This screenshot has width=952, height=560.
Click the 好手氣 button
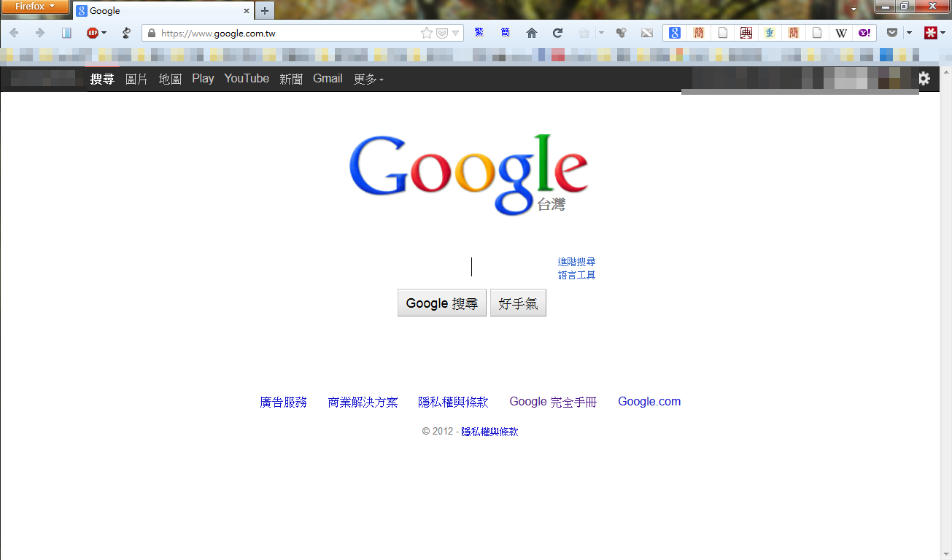tap(518, 303)
